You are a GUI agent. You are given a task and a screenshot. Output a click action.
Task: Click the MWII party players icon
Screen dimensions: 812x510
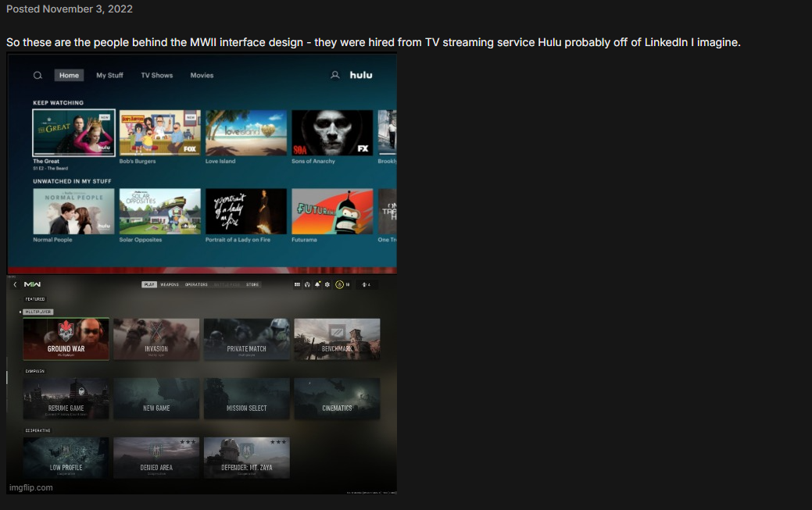tap(366, 284)
